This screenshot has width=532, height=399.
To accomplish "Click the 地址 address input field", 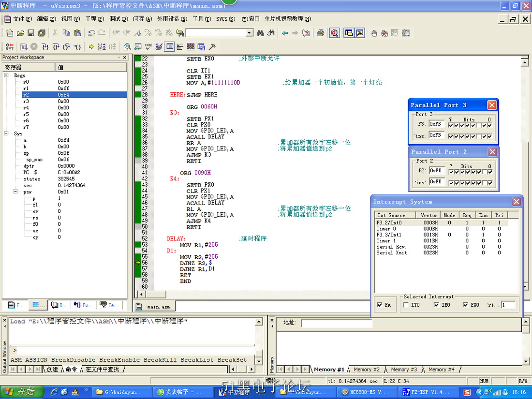I will click(337, 323).
